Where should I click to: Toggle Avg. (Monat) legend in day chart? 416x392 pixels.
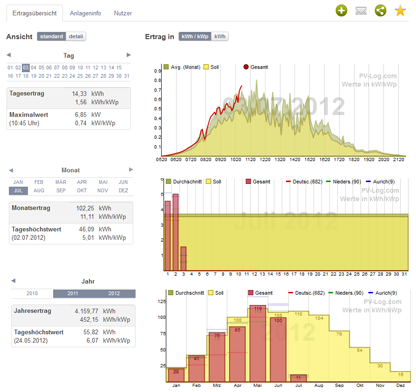[182, 67]
